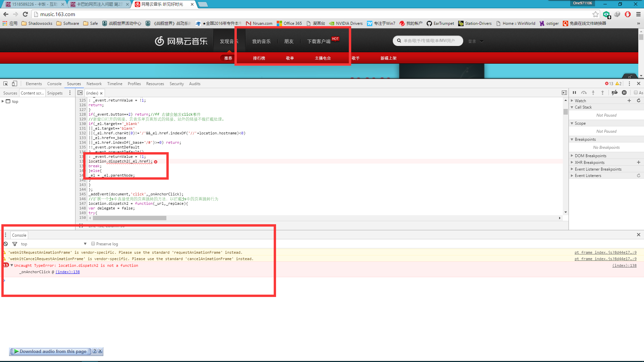The image size is (644, 362).
Task: Collapse the Breakpoints section
Action: [572, 139]
